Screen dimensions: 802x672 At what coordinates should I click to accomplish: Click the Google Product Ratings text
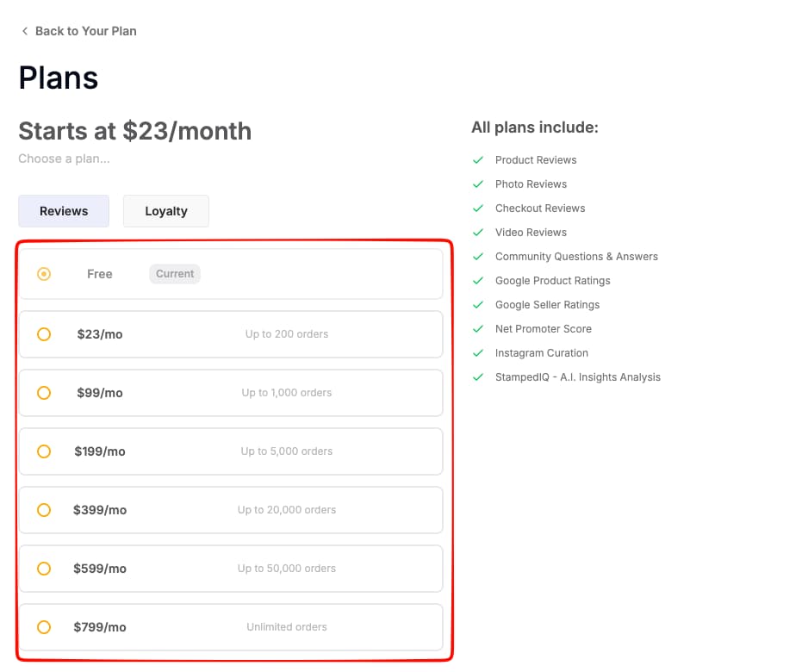coord(552,281)
